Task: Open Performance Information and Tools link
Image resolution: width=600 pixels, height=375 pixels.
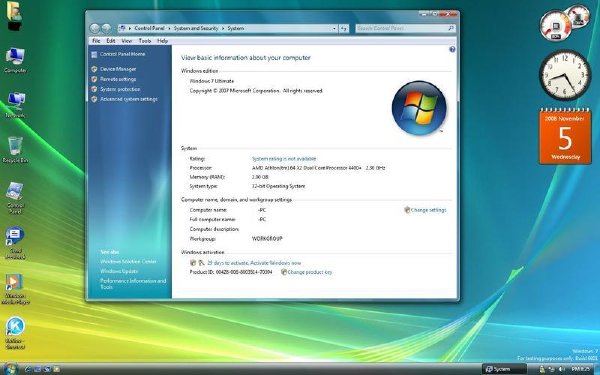Action: point(133,284)
